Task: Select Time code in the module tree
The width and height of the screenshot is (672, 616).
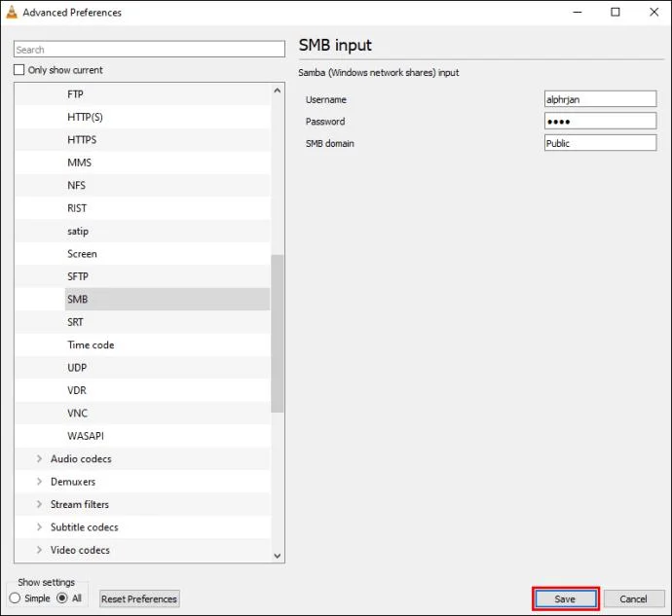Action: pyautogui.click(x=91, y=344)
